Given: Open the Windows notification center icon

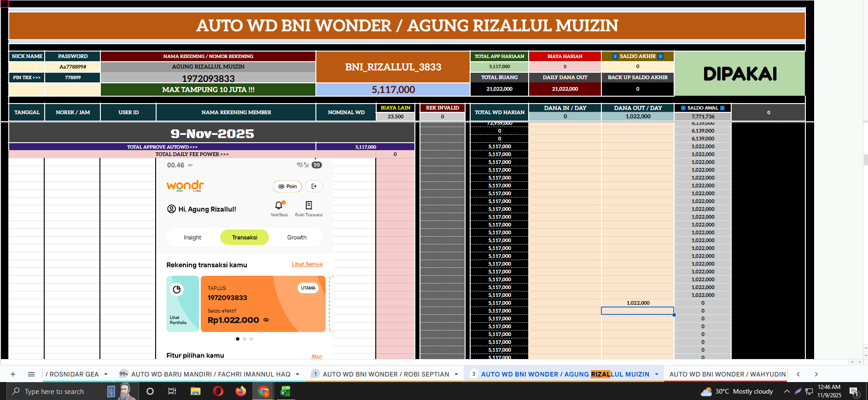Looking at the screenshot, I should click(x=854, y=392).
